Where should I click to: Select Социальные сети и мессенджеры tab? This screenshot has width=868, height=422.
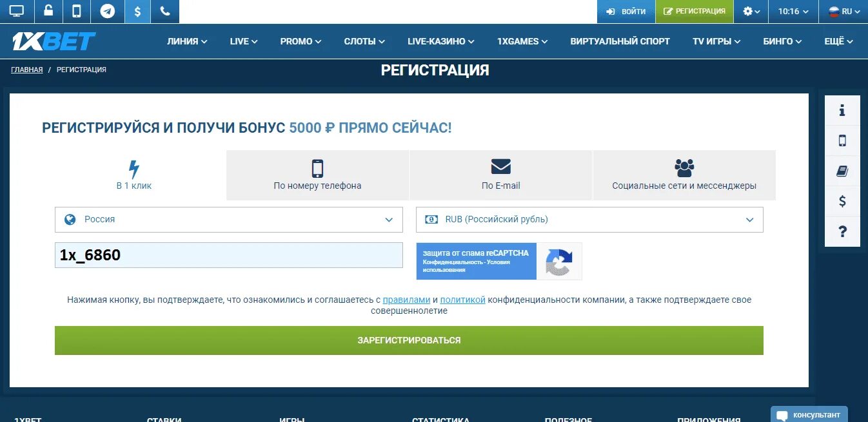(684, 175)
